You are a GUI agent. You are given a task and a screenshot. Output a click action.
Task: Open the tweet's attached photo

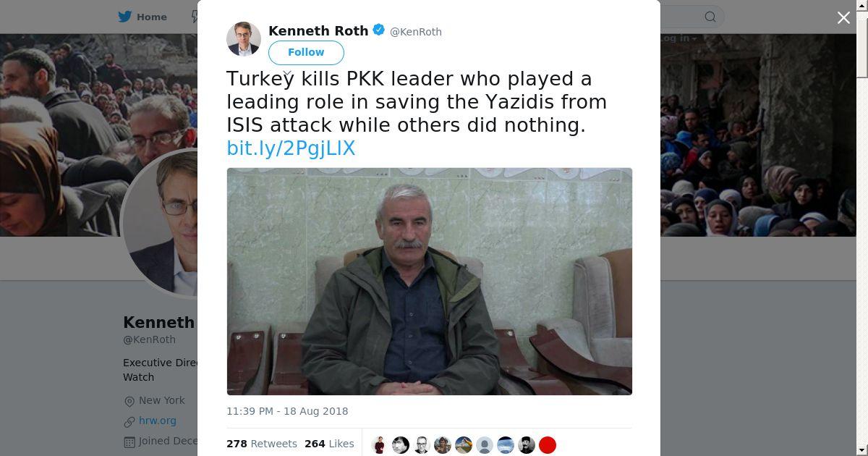[430, 282]
